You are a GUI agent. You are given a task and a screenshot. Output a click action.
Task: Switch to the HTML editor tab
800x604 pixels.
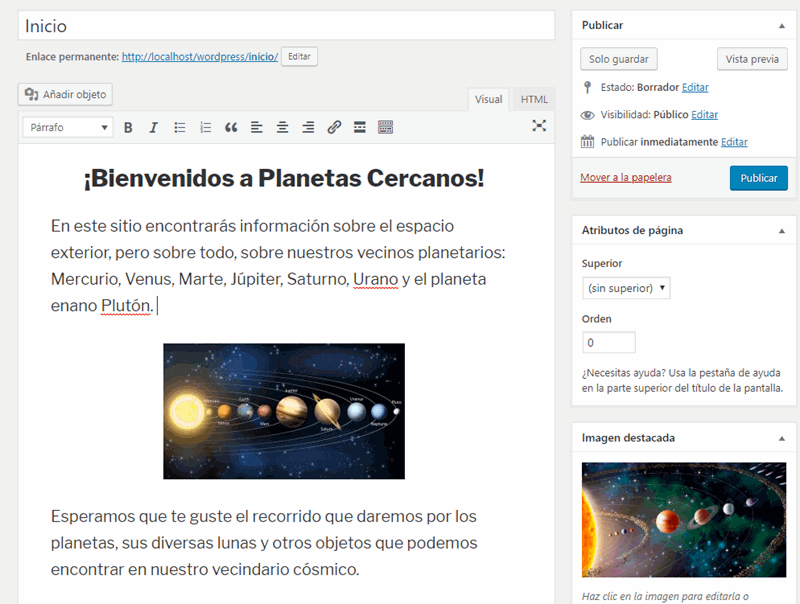click(534, 99)
